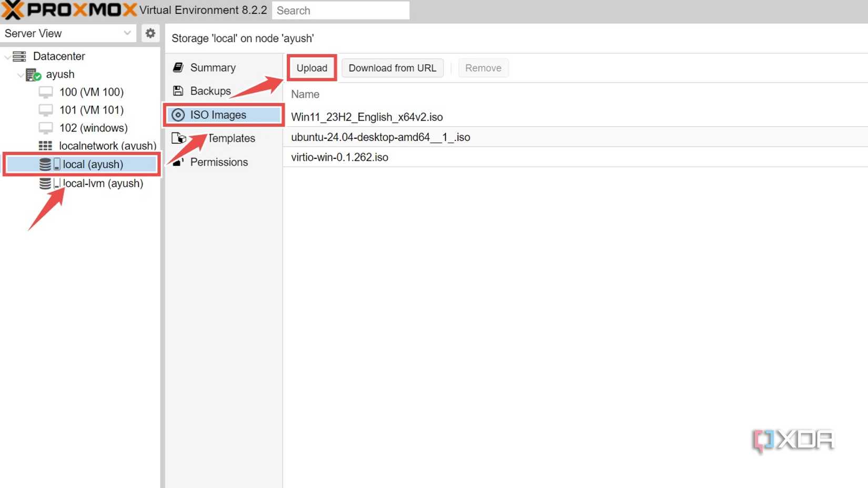
Task: Select virtio-win-0.1.262.iso row
Action: point(576,157)
